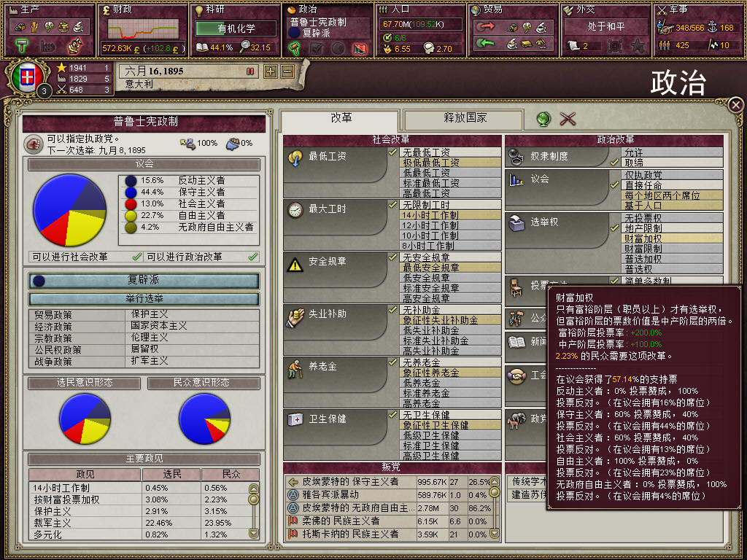Image resolution: width=747 pixels, height=560 pixels.
Task: Click the 卫生保健 medical kit icon
Action: click(295, 419)
